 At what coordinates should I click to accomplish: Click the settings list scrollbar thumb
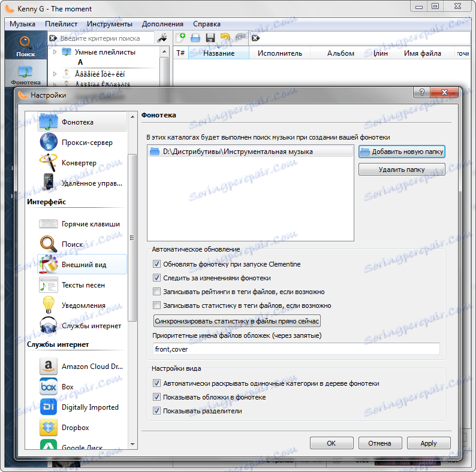pos(132,238)
